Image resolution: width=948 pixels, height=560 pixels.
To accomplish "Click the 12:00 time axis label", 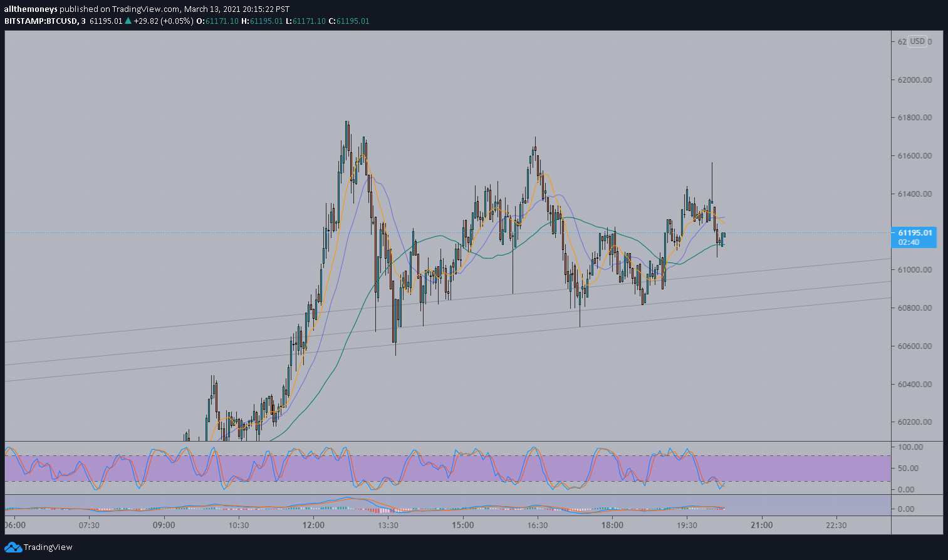I will click(x=313, y=525).
